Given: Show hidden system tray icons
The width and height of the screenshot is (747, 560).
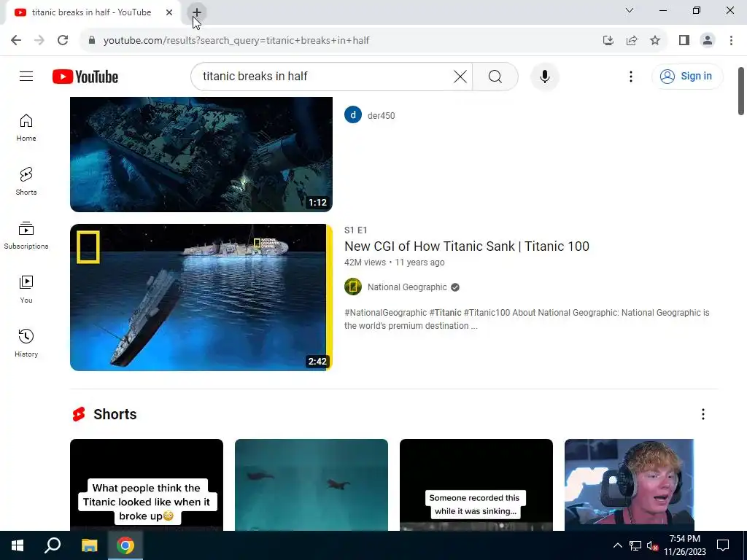Looking at the screenshot, I should point(617,545).
